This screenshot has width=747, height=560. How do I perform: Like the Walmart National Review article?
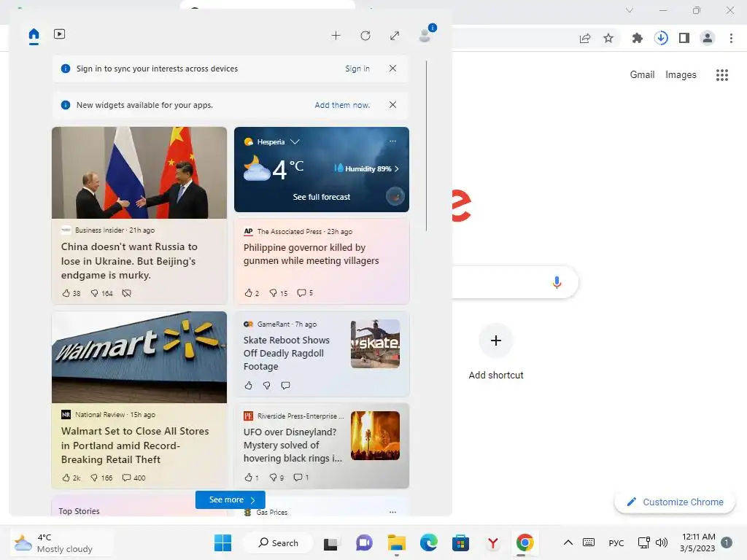71,478
